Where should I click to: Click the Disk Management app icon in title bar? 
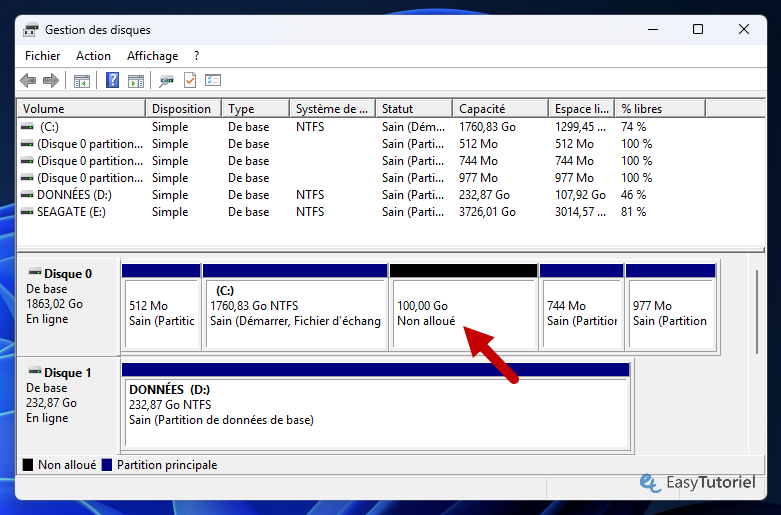pos(31,30)
